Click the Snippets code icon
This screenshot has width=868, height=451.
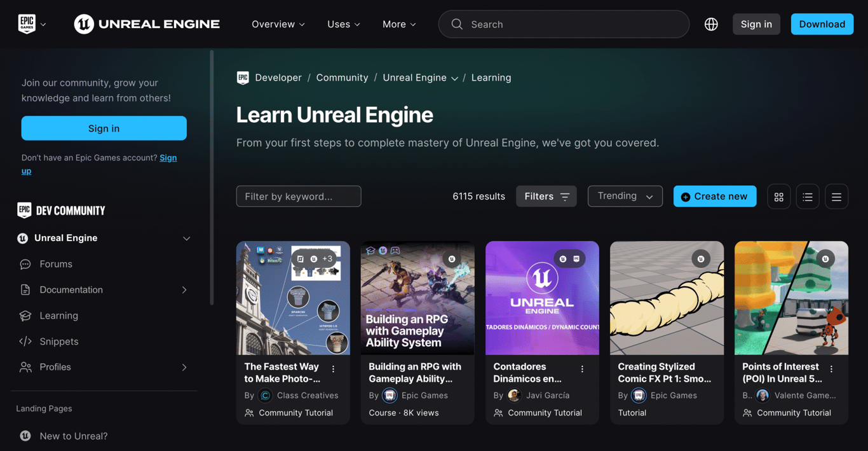(25, 341)
